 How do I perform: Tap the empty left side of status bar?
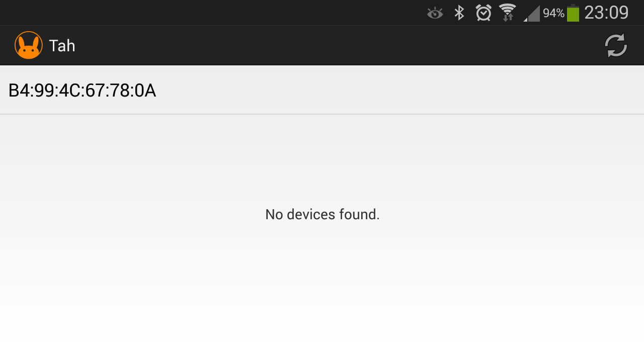[201, 13]
